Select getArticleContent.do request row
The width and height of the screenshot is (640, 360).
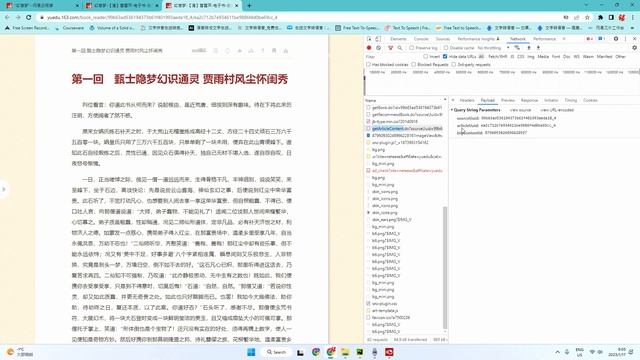click(407, 128)
